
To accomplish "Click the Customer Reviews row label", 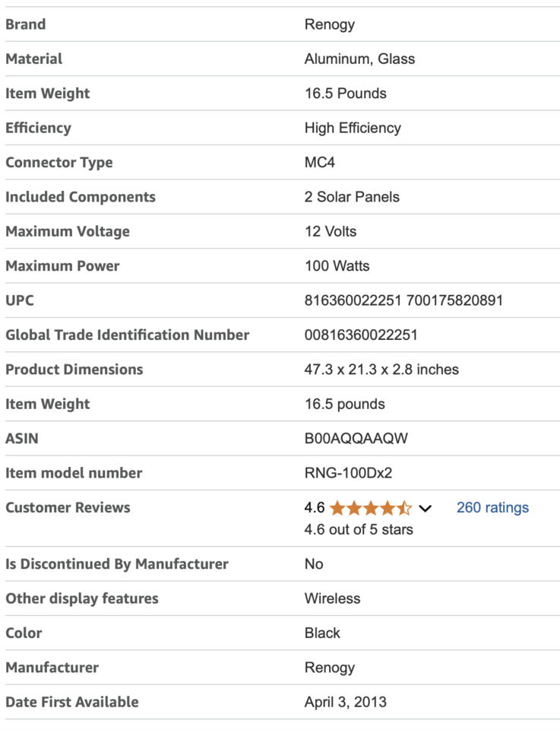I will pyautogui.click(x=68, y=508).
